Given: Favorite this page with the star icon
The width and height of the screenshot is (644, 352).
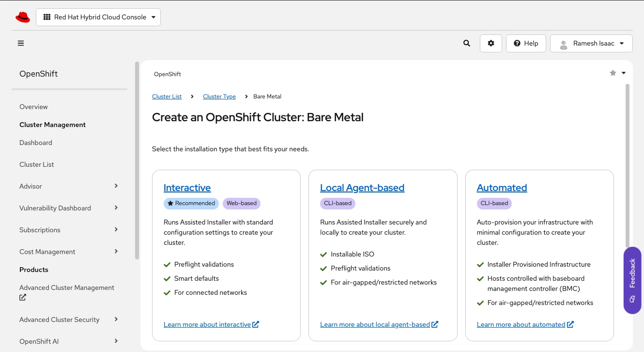Looking at the screenshot, I should tap(613, 73).
